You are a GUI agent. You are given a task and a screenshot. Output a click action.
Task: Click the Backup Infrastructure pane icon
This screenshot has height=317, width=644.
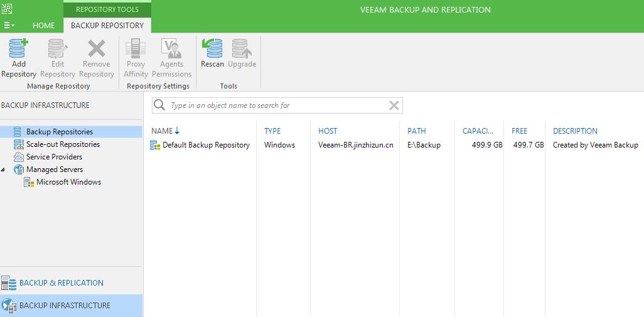(x=9, y=306)
